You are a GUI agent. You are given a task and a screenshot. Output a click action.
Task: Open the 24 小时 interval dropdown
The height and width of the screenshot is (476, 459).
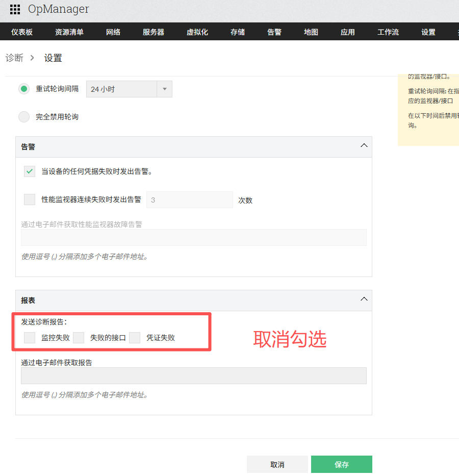129,89
